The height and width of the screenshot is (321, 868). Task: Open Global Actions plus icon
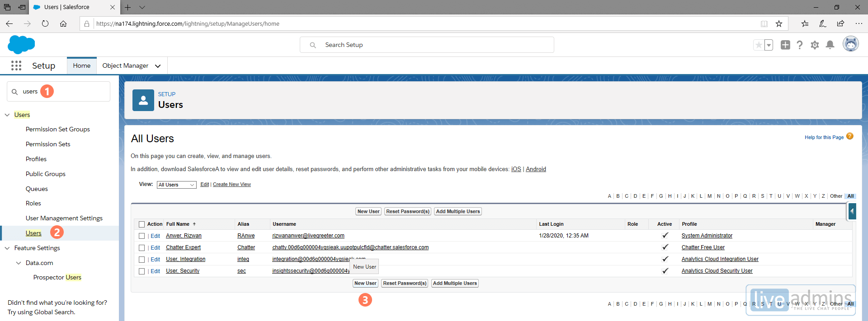pos(785,45)
